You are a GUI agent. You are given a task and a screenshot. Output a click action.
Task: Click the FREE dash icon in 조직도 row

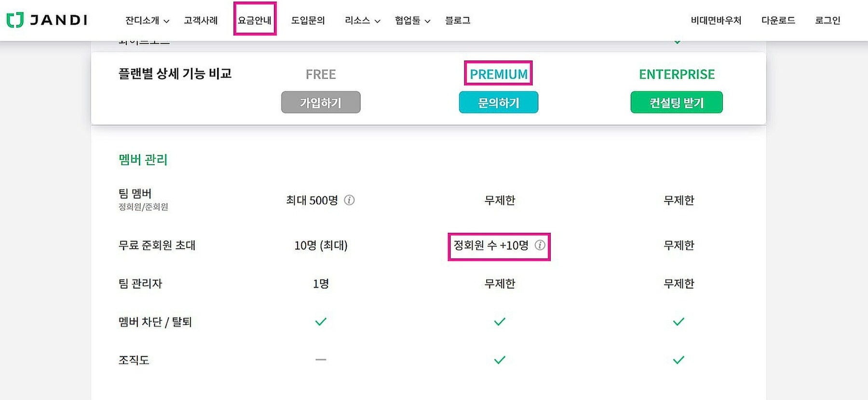pyautogui.click(x=321, y=360)
